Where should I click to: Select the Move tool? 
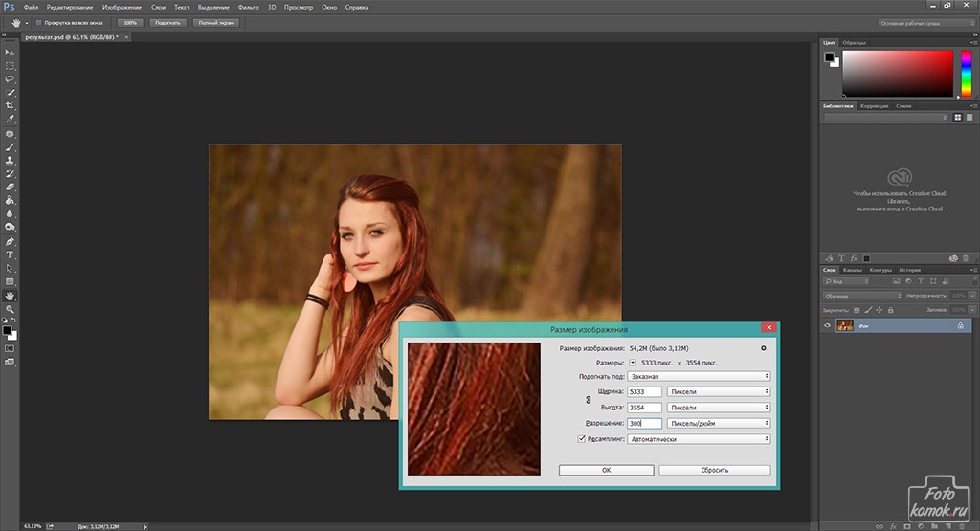pyautogui.click(x=11, y=52)
